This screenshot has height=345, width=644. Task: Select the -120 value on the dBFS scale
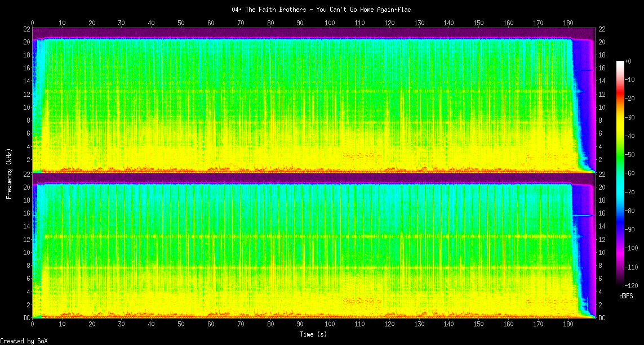tap(632, 285)
